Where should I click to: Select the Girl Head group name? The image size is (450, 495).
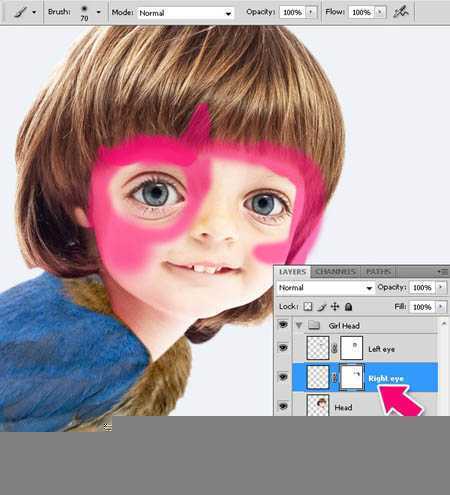point(344,326)
